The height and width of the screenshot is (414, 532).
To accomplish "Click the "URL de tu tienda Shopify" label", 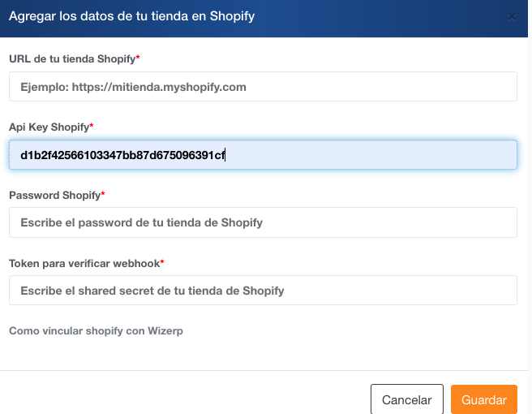I will 71,59.
